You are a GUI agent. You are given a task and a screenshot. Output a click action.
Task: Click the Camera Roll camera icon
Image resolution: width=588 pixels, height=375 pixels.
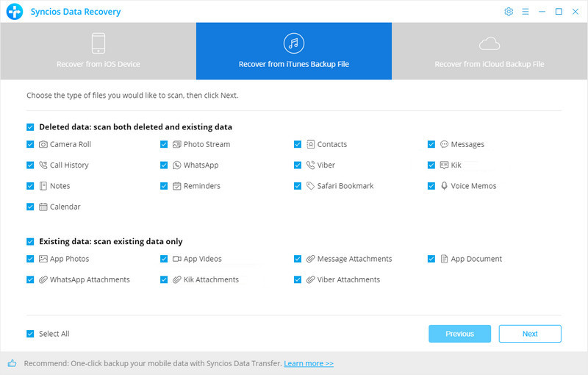(43, 144)
